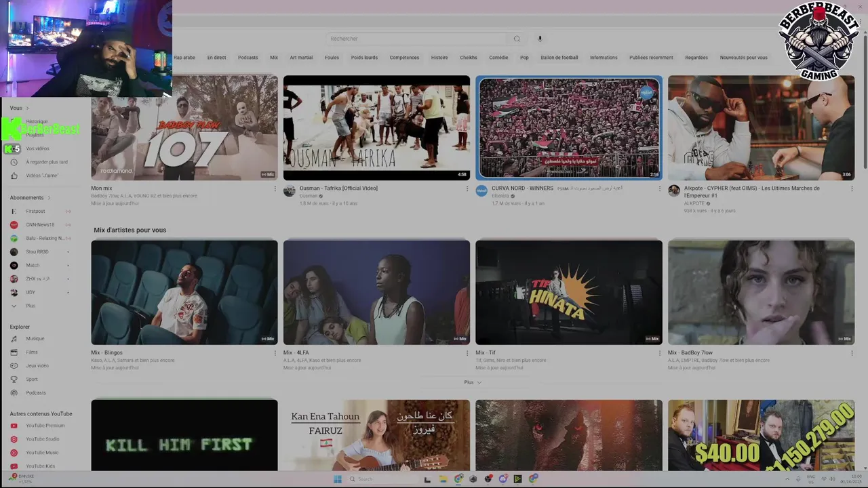
Task: Open Mix - Blingos title link
Action: pyautogui.click(x=106, y=352)
